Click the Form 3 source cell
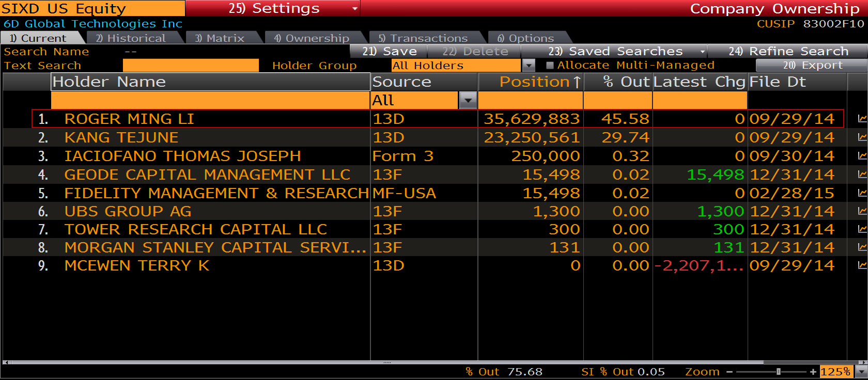This screenshot has width=868, height=380. tap(403, 156)
